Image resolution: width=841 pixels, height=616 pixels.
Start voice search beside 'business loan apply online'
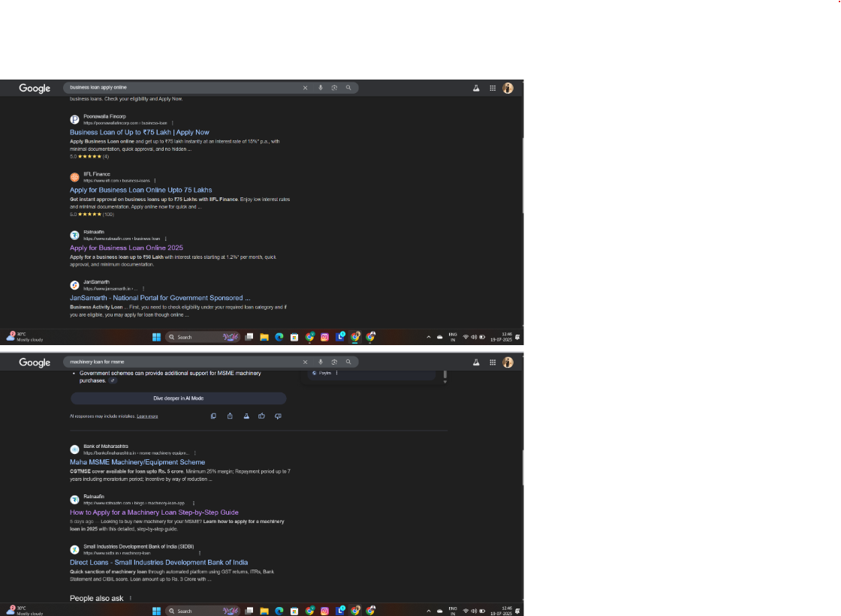pyautogui.click(x=320, y=88)
